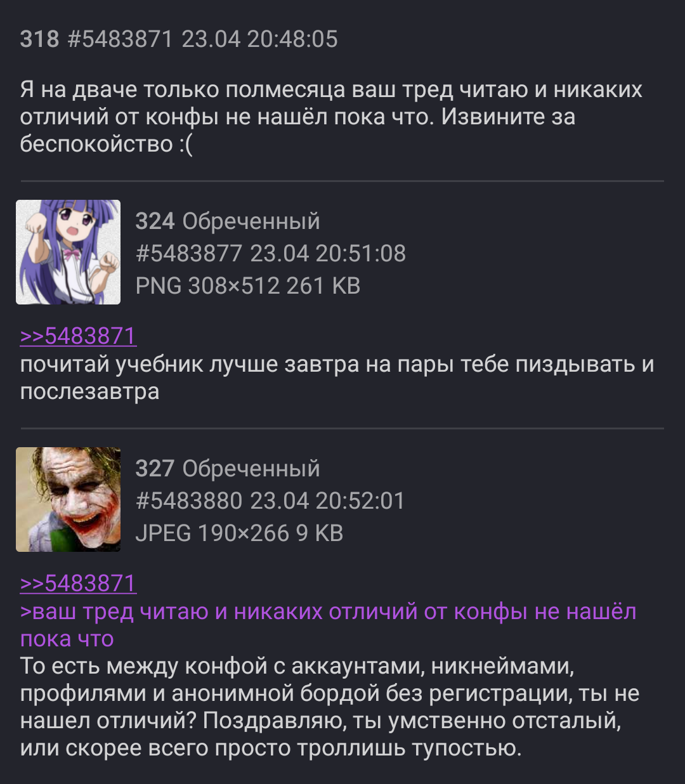Select ordinal number 324 in the post header

coord(155,221)
